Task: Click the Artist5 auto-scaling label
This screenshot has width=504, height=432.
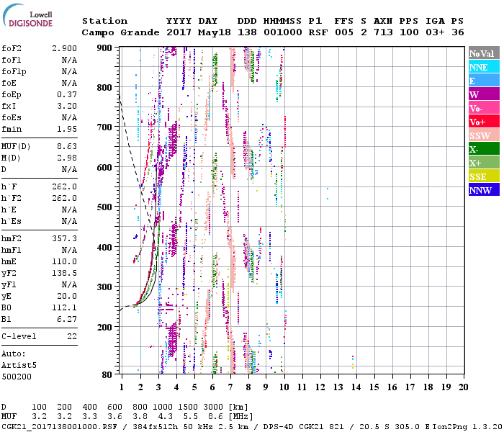Action: point(19,365)
